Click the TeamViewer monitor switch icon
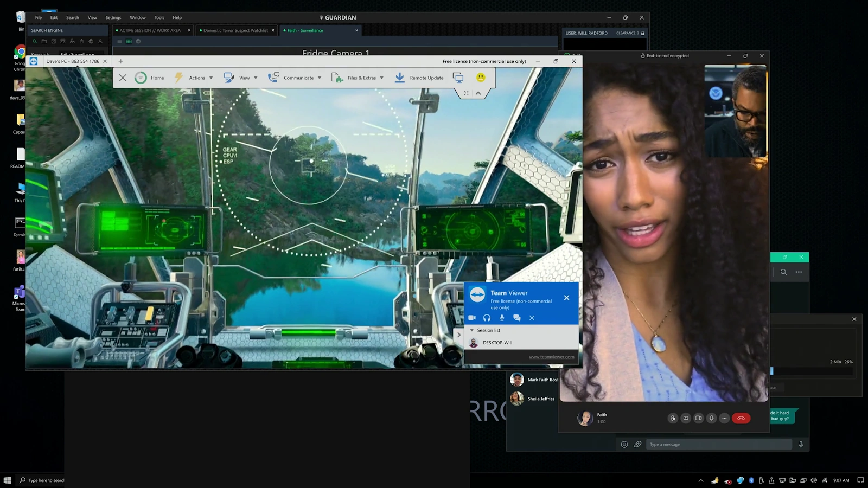This screenshot has width=868, height=488. click(x=458, y=78)
